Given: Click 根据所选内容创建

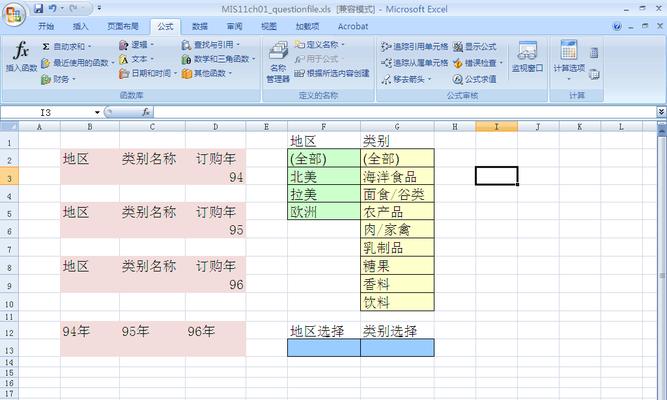Looking at the screenshot, I should click(332, 73).
